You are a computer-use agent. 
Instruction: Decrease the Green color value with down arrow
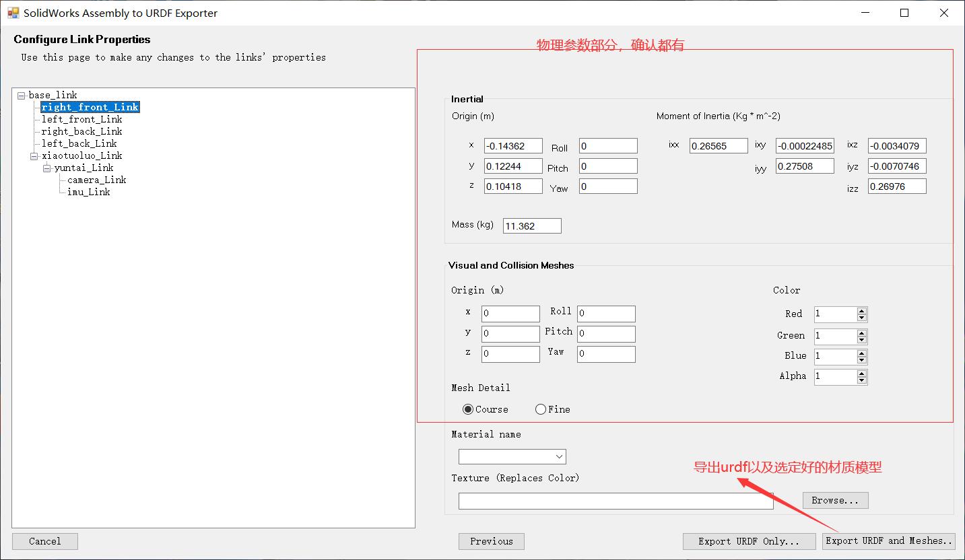pyautogui.click(x=862, y=339)
